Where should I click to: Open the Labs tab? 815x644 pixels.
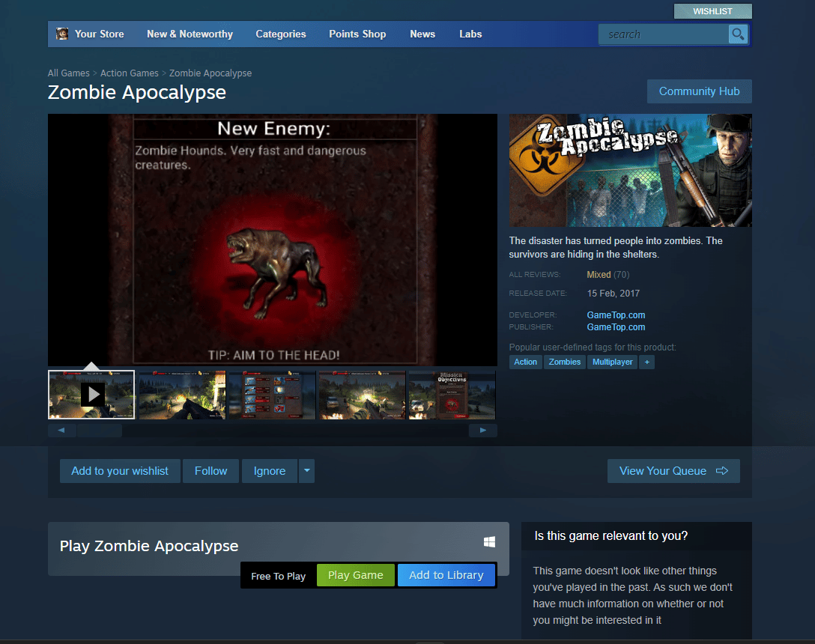(470, 34)
